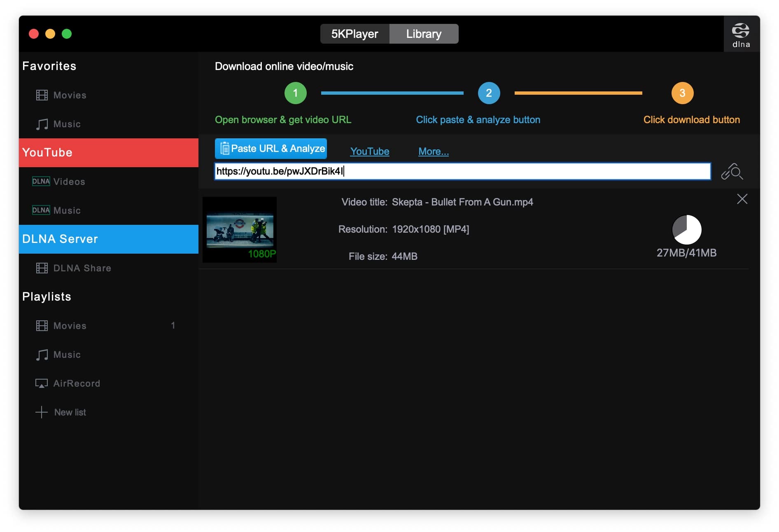
Task: Remove the Skepta download with the X
Action: pos(742,199)
